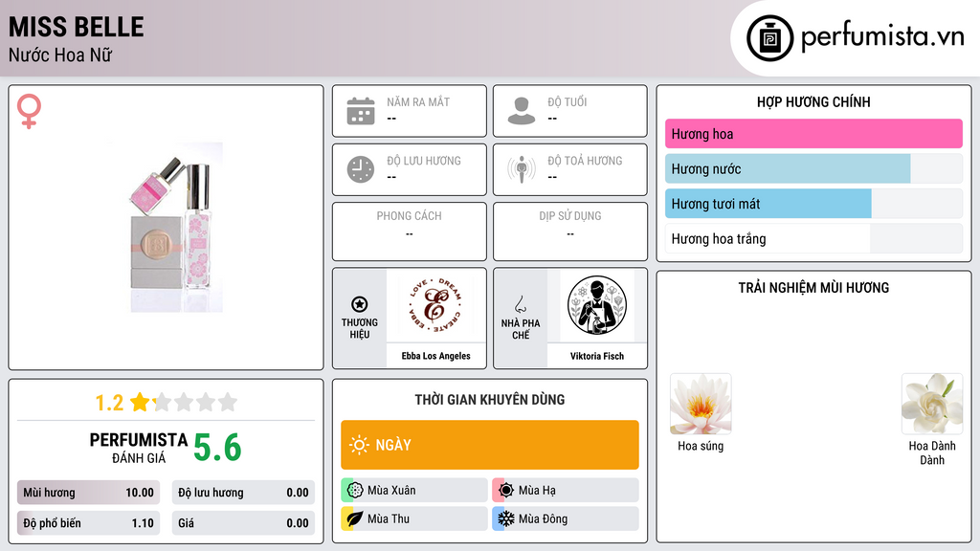Click the Hoa súng note label

coord(701,446)
